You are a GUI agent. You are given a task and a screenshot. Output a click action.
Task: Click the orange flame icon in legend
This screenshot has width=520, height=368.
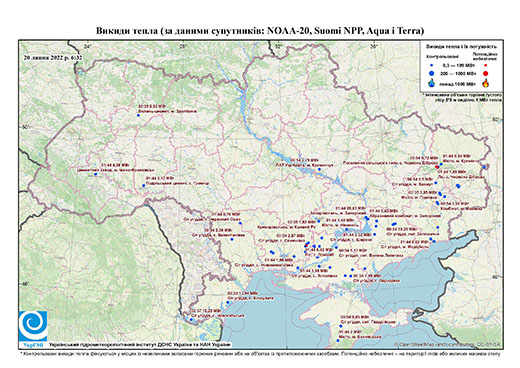(486, 83)
